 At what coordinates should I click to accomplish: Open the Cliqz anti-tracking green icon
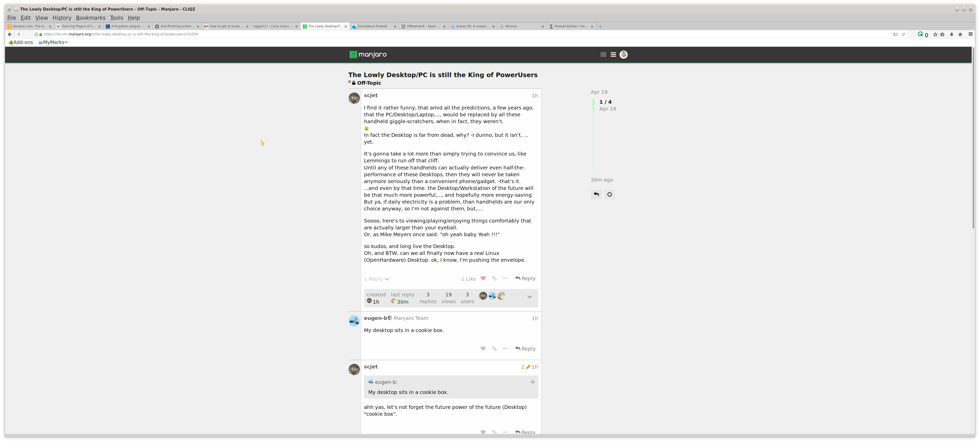920,34
